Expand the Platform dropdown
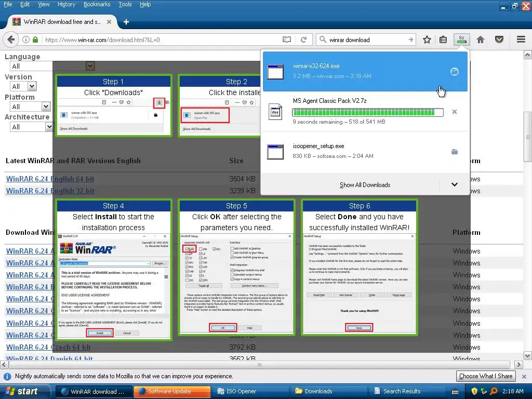The image size is (532, 399). click(x=46, y=107)
